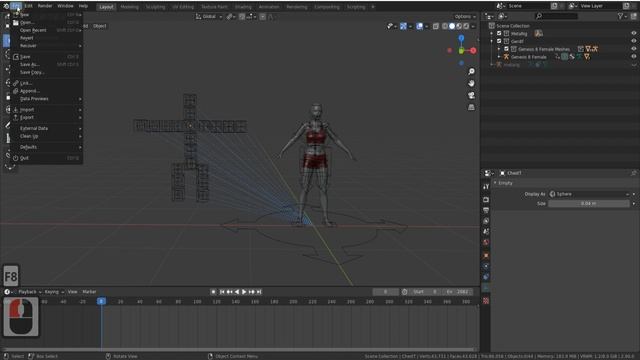
Task: Expand the Metafog collection arrow
Action: [492, 33]
